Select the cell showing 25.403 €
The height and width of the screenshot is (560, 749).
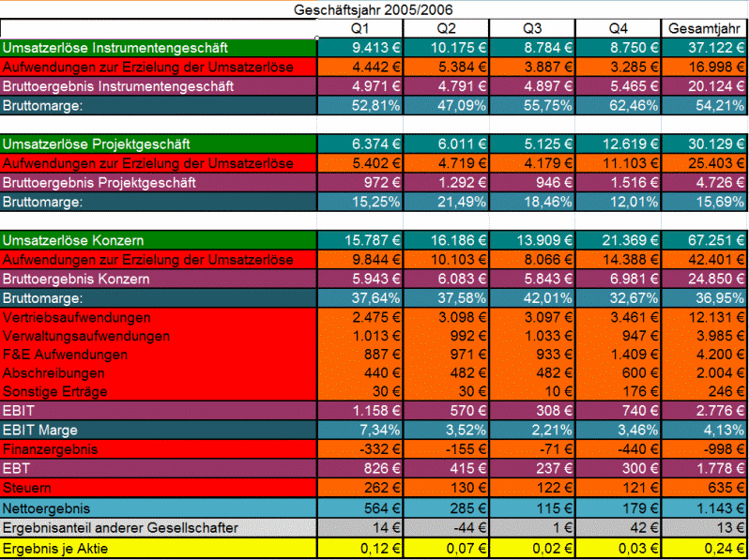(705, 163)
